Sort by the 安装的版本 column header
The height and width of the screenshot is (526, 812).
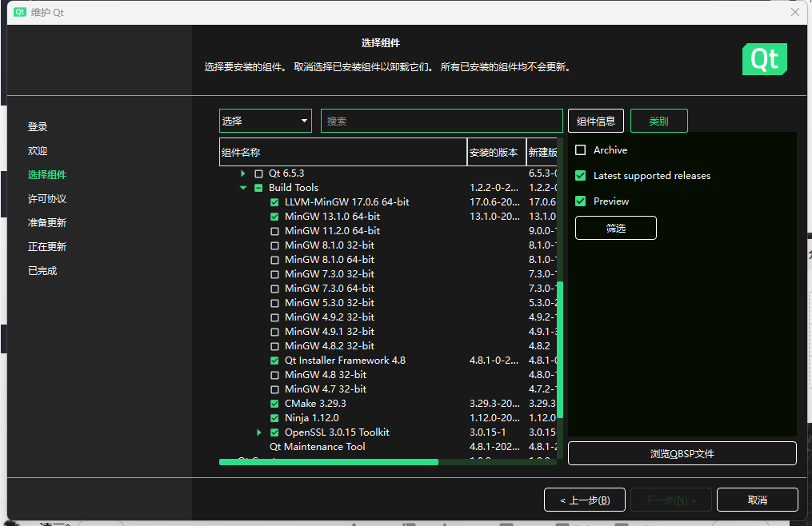pos(497,152)
